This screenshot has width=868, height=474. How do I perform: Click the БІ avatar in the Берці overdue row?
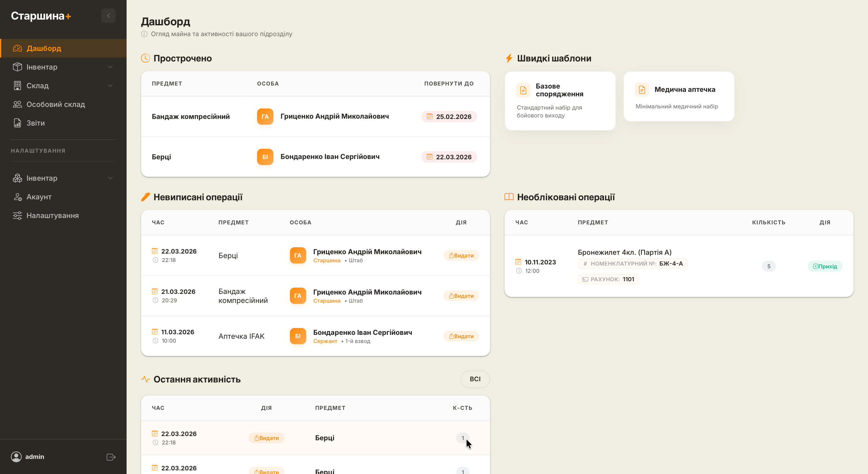point(265,157)
